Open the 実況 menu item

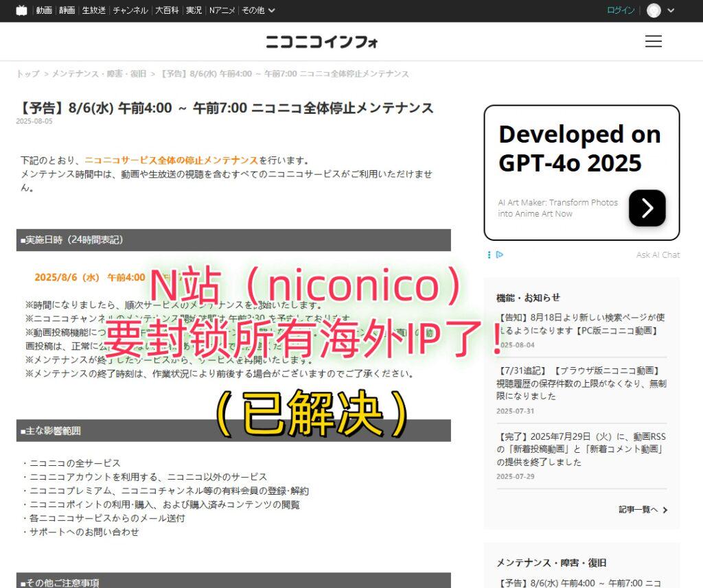click(194, 10)
